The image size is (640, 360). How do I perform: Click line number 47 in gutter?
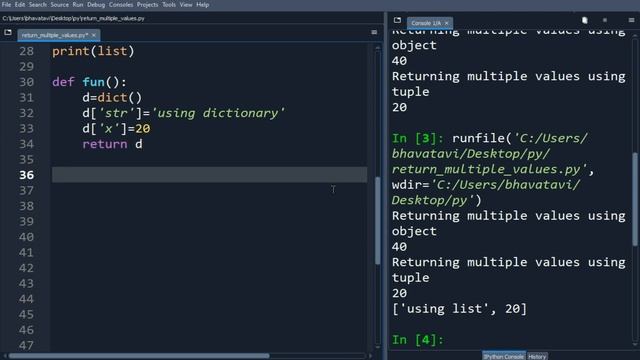pyautogui.click(x=27, y=345)
